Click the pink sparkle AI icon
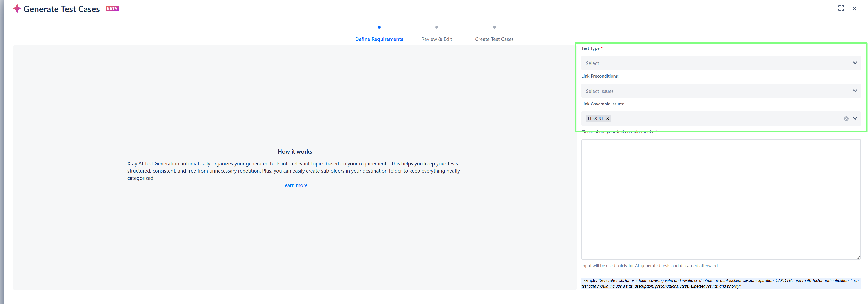The width and height of the screenshot is (868, 304). click(x=17, y=9)
